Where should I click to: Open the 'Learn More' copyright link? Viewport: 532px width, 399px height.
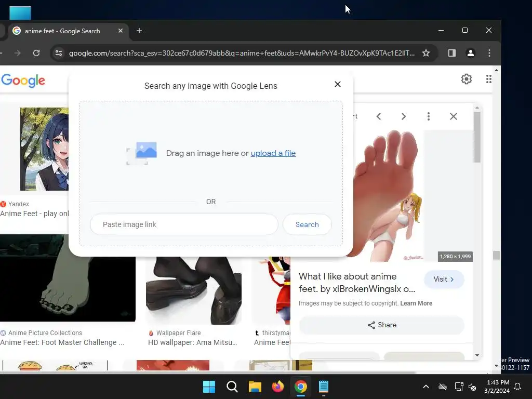tap(416, 303)
